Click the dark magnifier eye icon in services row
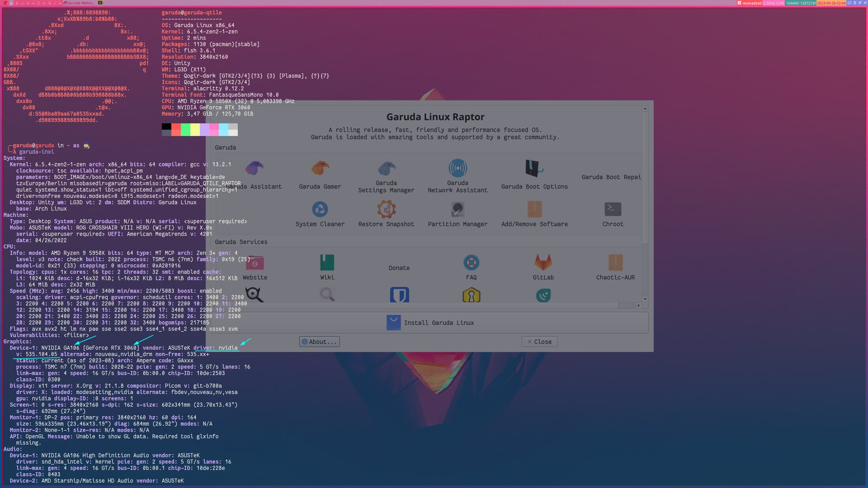Screen dimensions: 868x488 tap(254, 295)
